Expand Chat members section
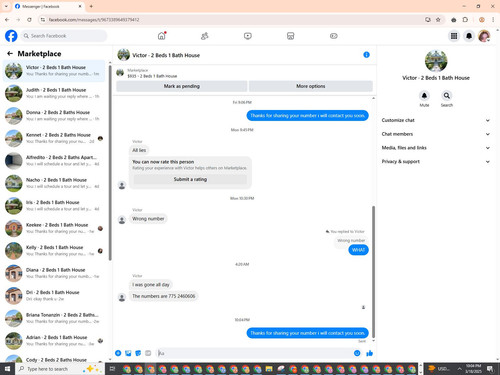500x375 pixels. (436, 134)
